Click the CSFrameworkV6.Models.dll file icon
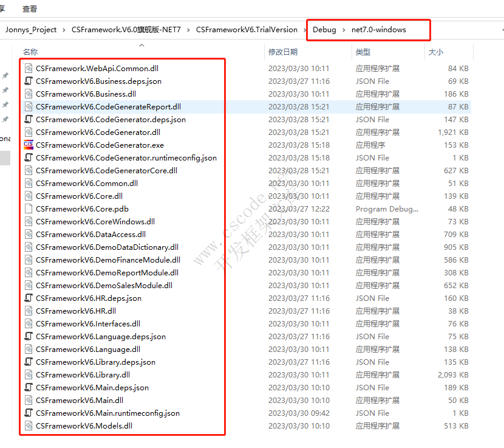Screen dimensions: 504x448 pos(29,426)
